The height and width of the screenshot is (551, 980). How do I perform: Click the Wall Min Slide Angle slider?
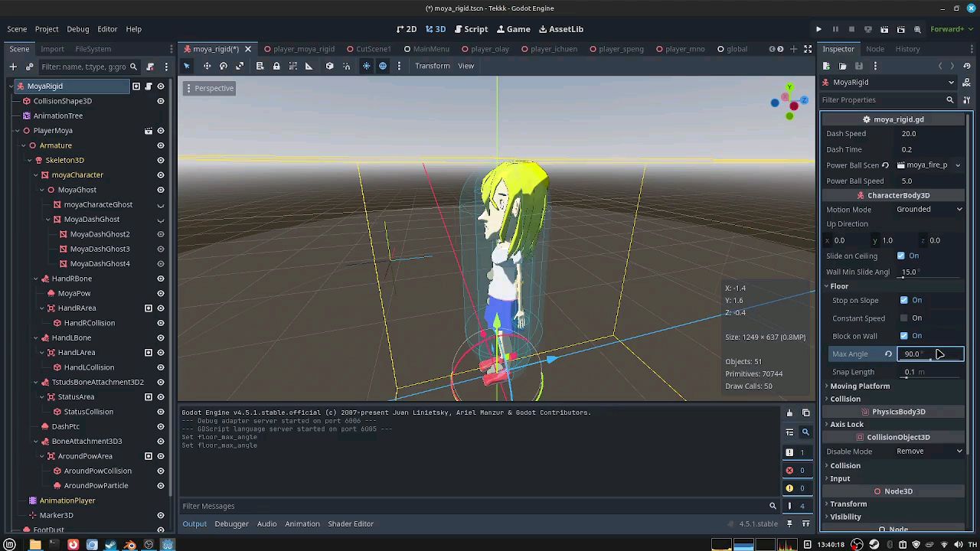pyautogui.click(x=929, y=276)
